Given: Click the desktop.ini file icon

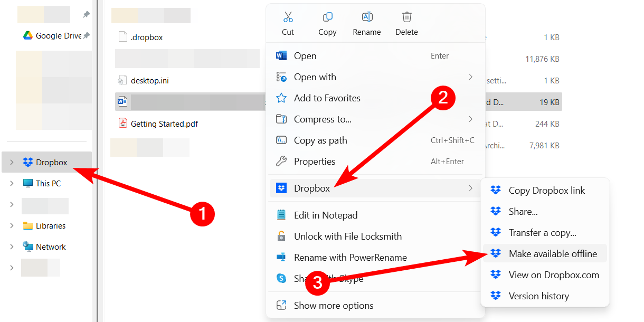Looking at the screenshot, I should (122, 81).
